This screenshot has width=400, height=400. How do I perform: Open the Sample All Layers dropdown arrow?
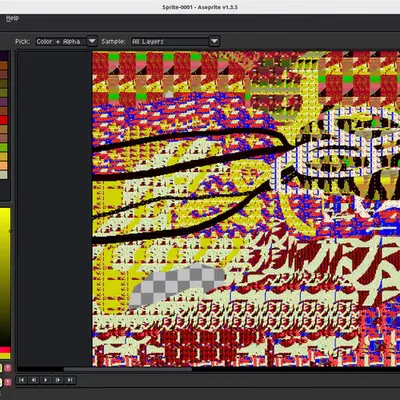pos(214,41)
